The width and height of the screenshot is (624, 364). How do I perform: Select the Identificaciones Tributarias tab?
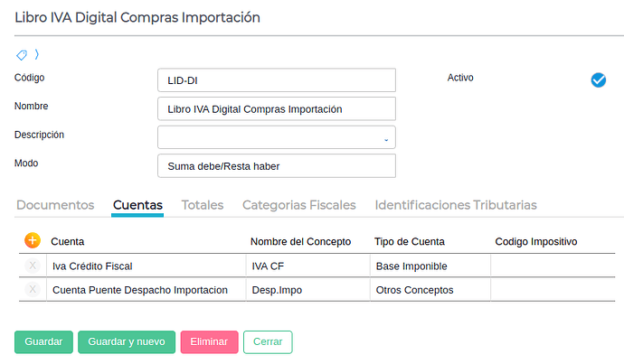pos(456,205)
